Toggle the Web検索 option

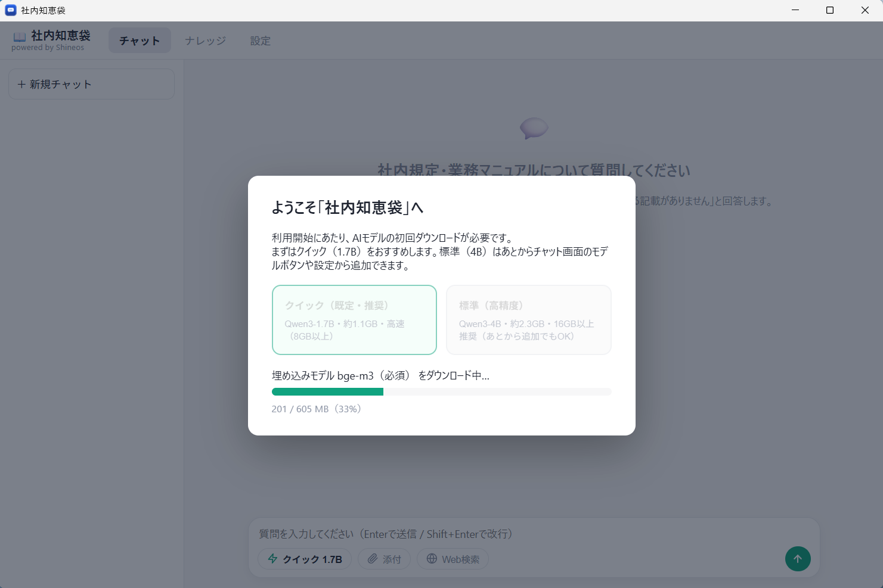[453, 559]
